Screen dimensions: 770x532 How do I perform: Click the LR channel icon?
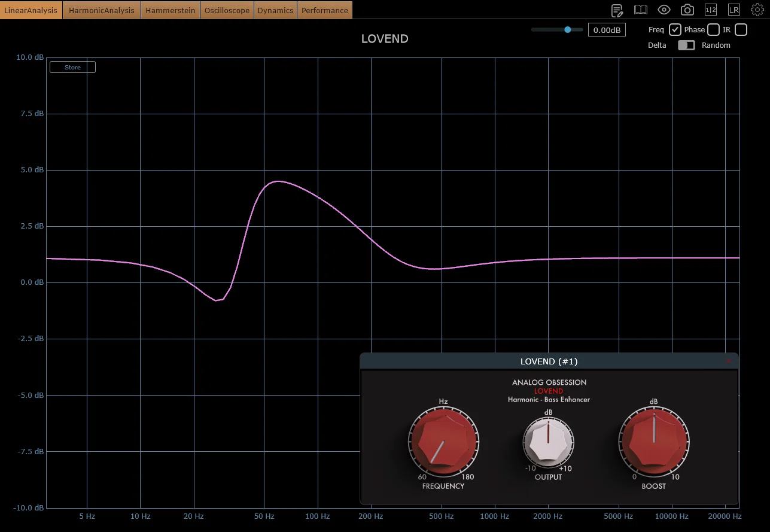pos(734,10)
